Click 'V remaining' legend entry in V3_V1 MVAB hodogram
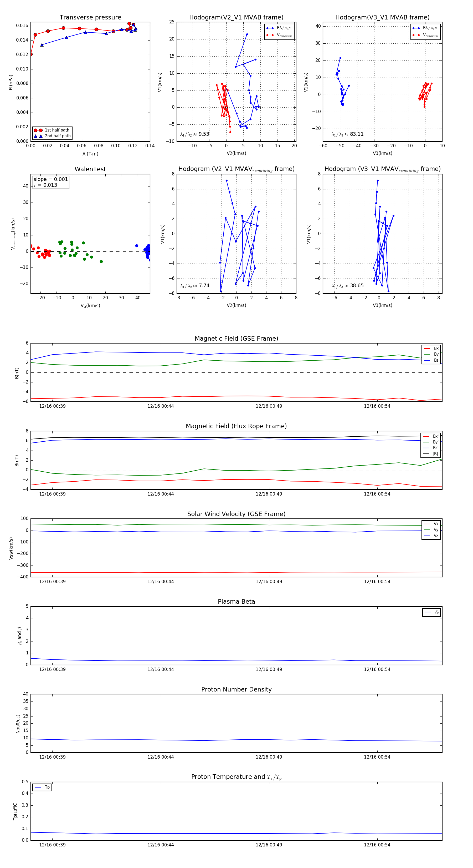This screenshot has width=473, height=868. click(425, 35)
